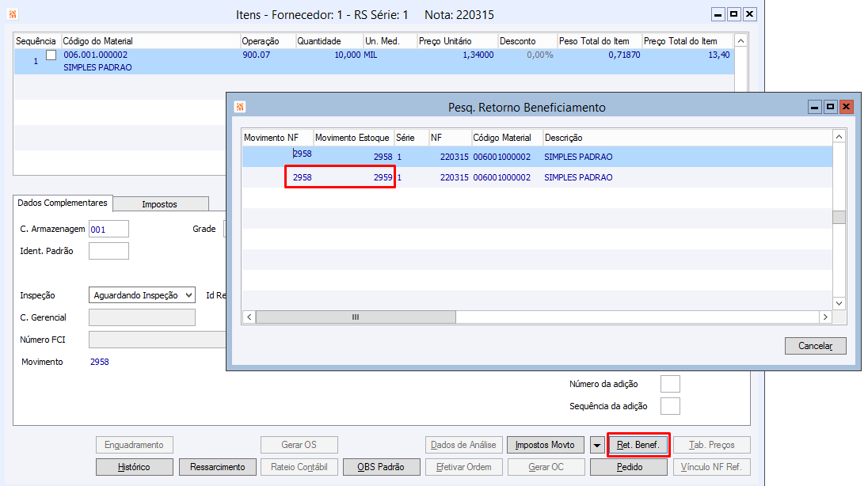Switch to the Impostos tab
868x486 pixels.
[x=159, y=204]
